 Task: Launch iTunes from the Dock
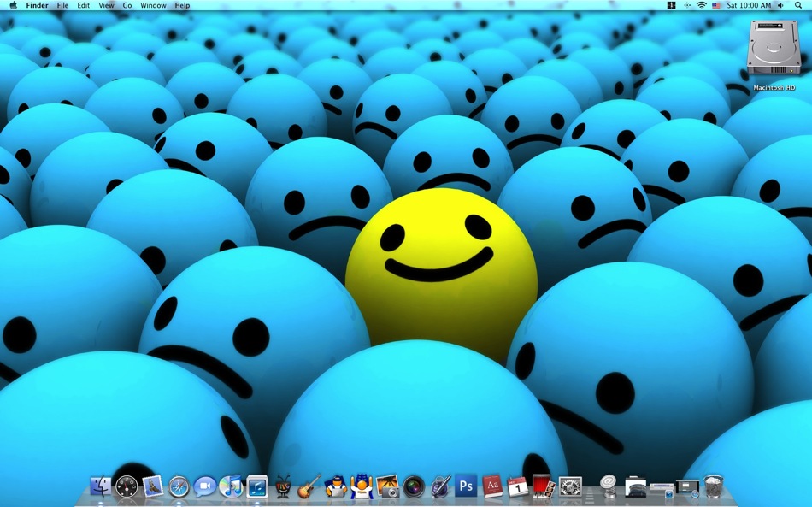point(231,486)
